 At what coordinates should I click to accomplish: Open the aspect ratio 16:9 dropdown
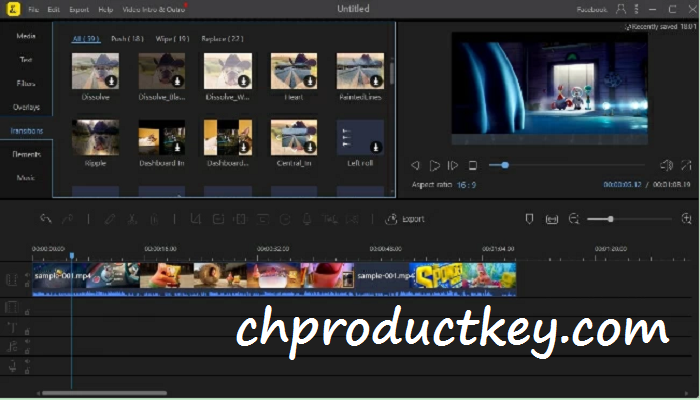coord(467,185)
